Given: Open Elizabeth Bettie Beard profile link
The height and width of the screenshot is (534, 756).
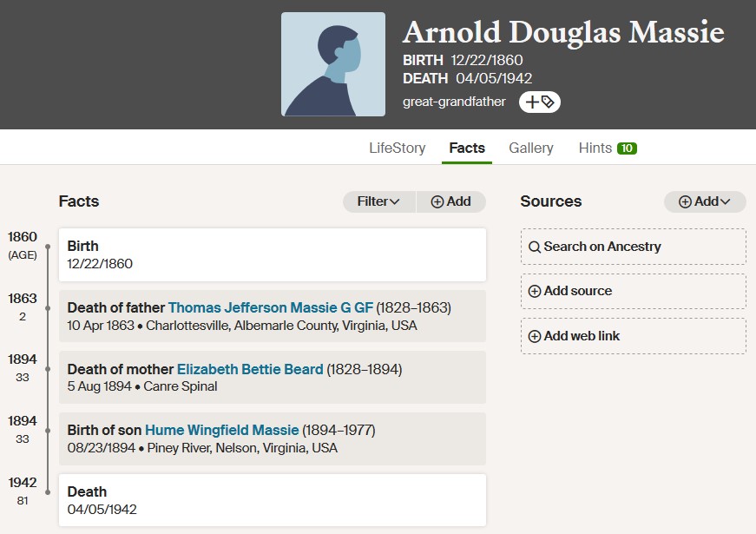Looking at the screenshot, I should point(250,370).
